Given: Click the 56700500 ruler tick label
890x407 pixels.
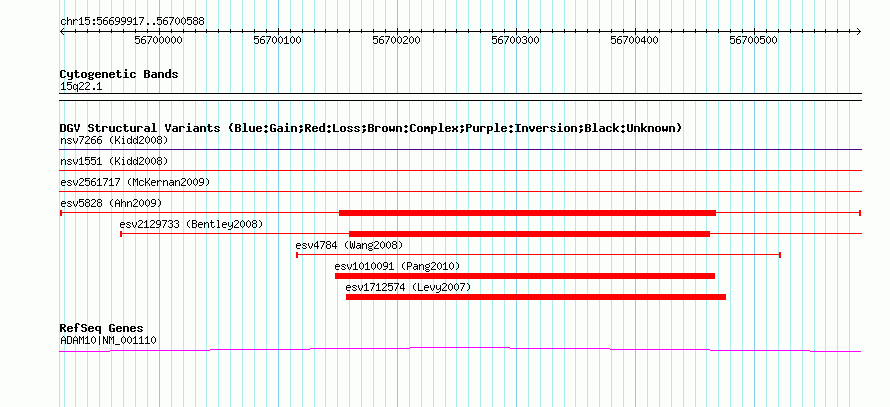Looking at the screenshot, I should (753, 40).
